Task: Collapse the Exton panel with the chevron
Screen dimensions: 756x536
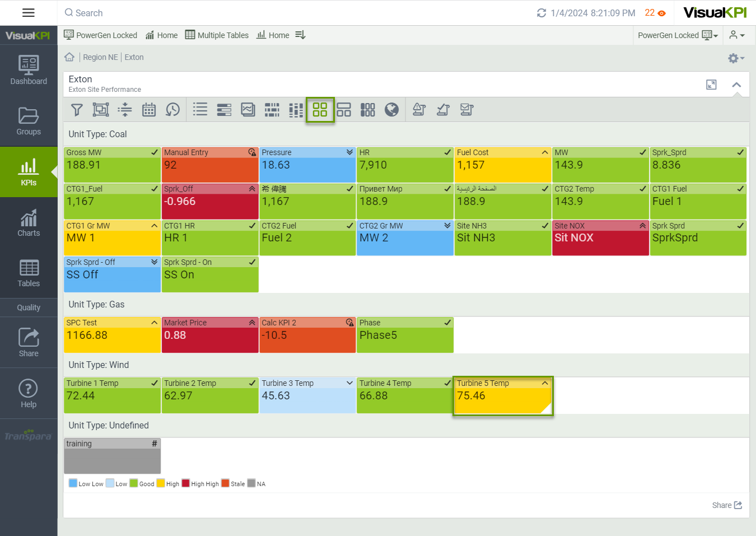Action: [736, 85]
